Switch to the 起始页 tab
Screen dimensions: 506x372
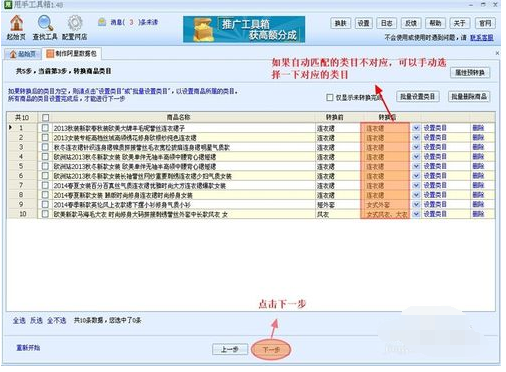coord(23,54)
